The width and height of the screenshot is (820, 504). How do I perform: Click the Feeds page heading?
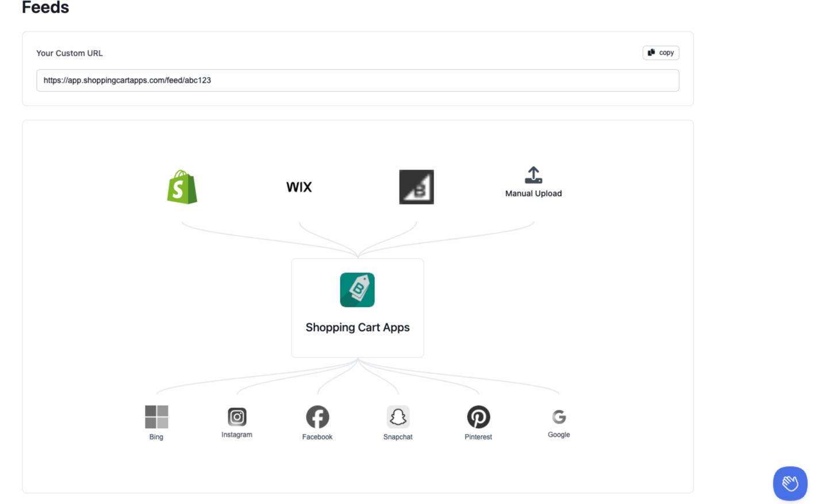click(x=45, y=7)
